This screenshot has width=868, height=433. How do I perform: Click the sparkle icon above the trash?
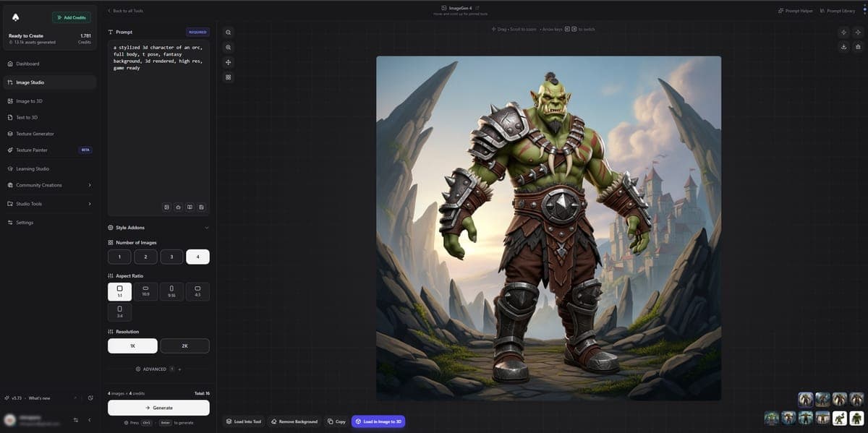858,33
